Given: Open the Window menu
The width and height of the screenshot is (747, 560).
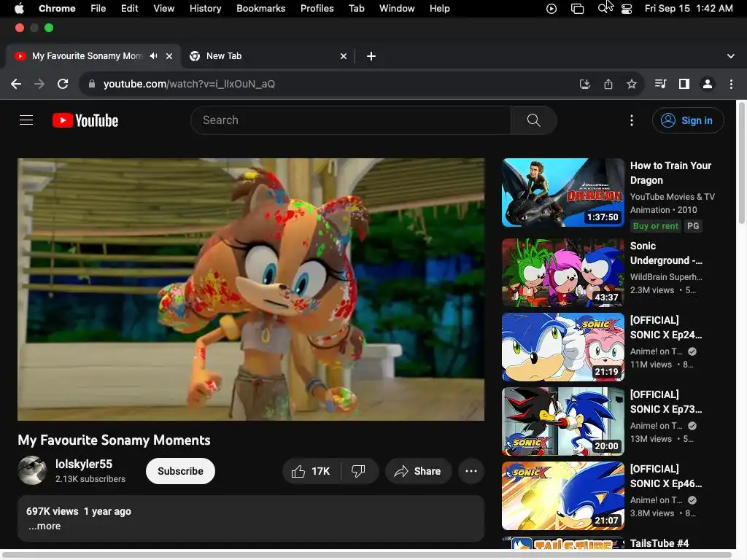Looking at the screenshot, I should pyautogui.click(x=397, y=9).
